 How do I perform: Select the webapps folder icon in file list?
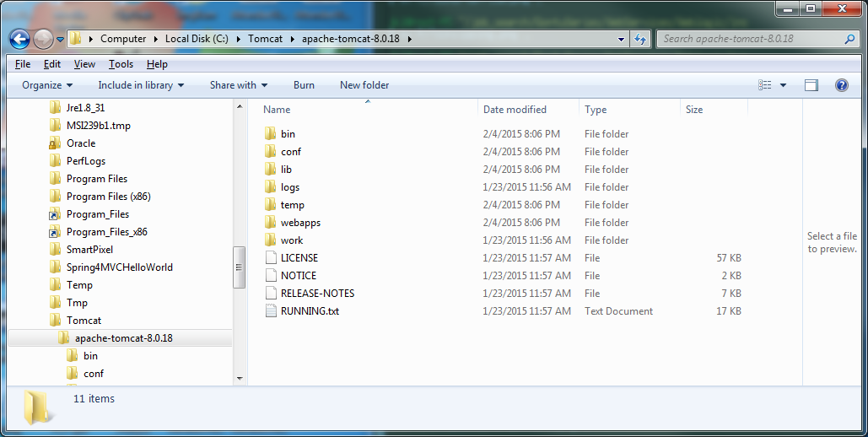[x=270, y=223]
